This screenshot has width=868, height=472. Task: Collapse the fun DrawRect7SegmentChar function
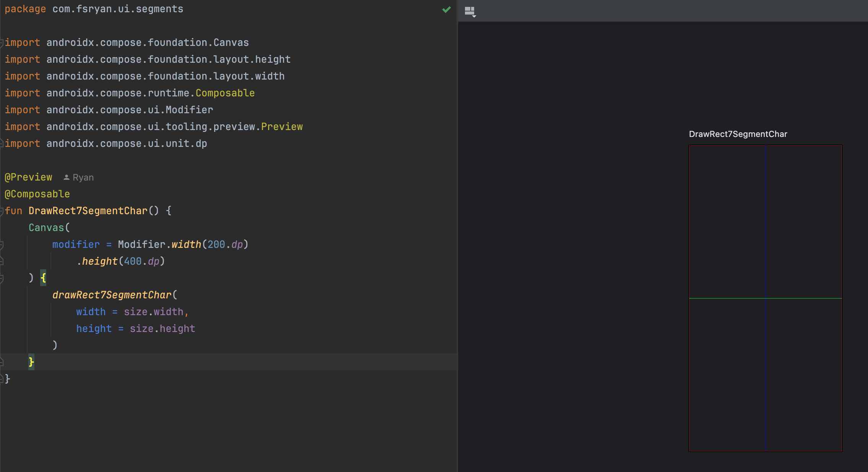click(2, 211)
